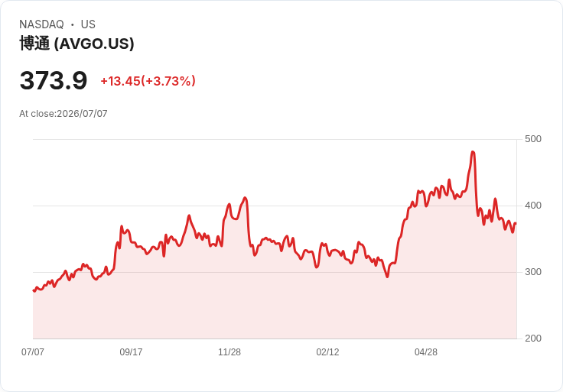Click the 300 y-axis label
Viewport: 563px width, 392px height.
coord(533,272)
